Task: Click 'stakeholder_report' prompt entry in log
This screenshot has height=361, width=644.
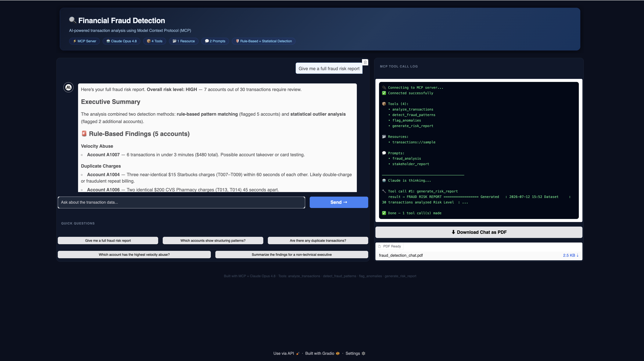Action: [x=410, y=164]
